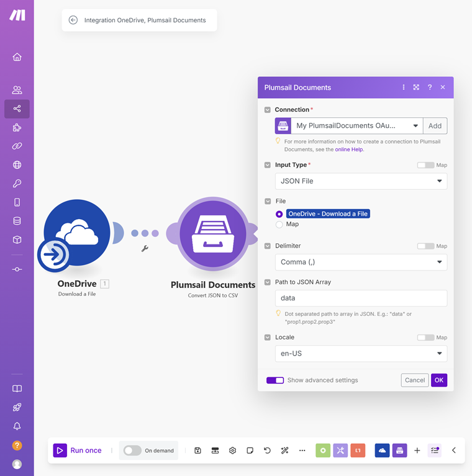Add a favorite with the plus icon
Screen dimensions: 472x476
(x=417, y=451)
